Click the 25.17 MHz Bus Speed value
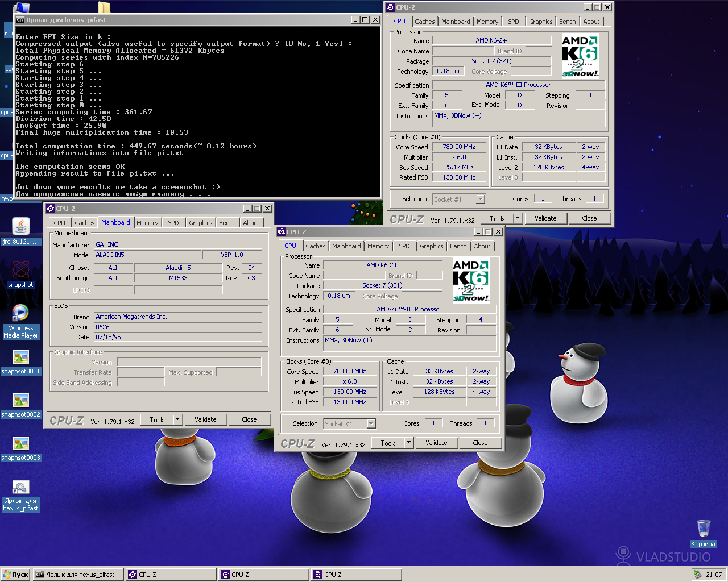The image size is (728, 582). point(459,167)
